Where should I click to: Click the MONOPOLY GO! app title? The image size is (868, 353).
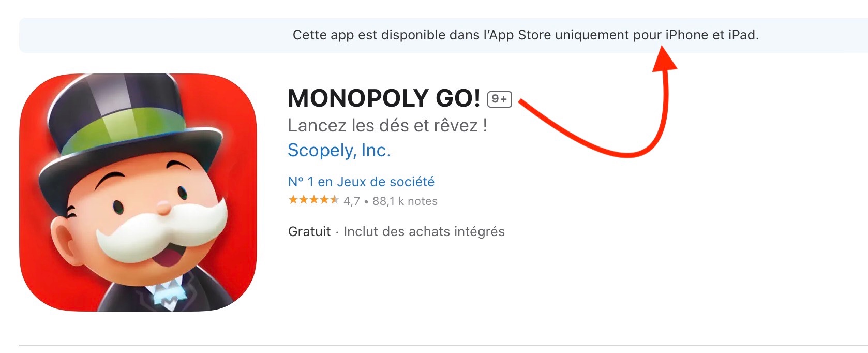click(384, 98)
